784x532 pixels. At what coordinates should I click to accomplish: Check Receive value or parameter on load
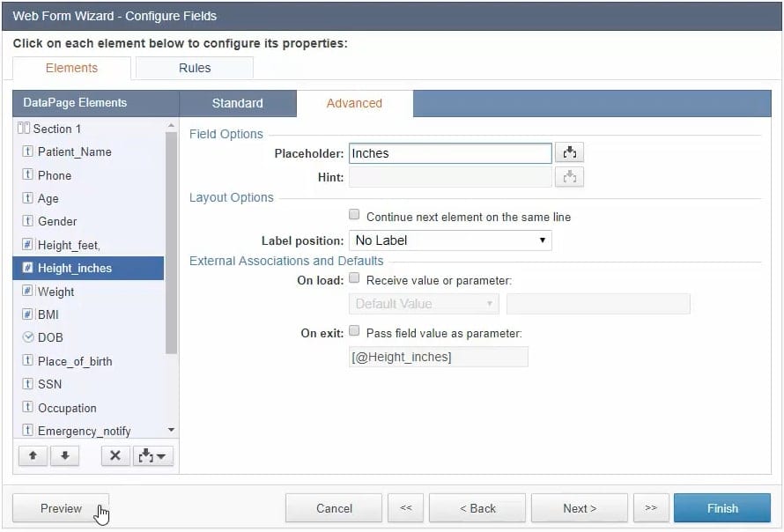click(x=354, y=279)
